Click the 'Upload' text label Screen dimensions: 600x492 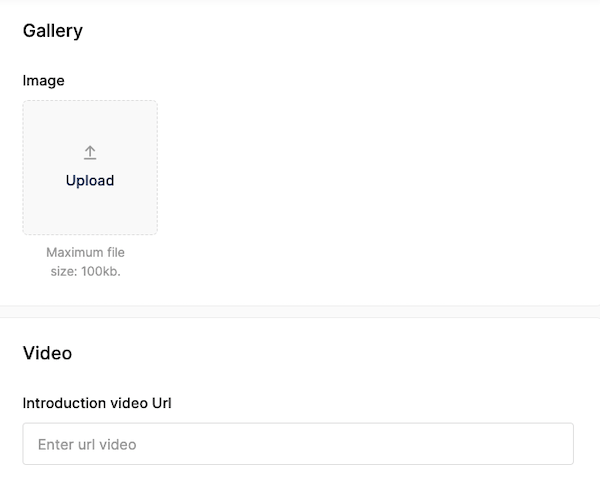(x=90, y=181)
